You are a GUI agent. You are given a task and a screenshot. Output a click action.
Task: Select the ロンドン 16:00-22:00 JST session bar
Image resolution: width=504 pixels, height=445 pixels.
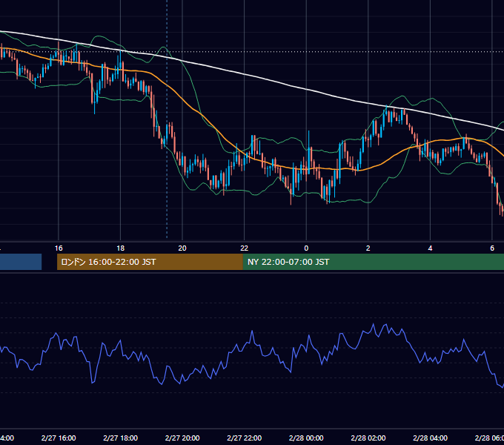coord(150,262)
